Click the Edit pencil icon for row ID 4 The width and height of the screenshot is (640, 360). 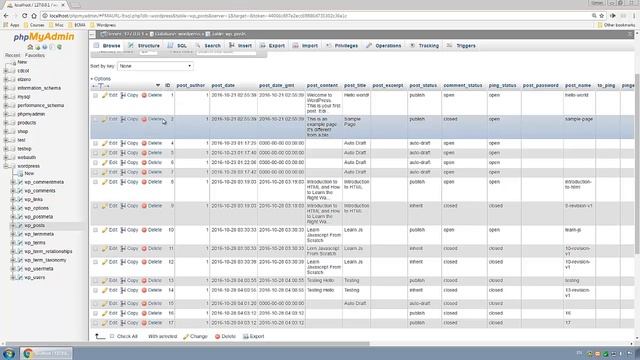[105, 143]
